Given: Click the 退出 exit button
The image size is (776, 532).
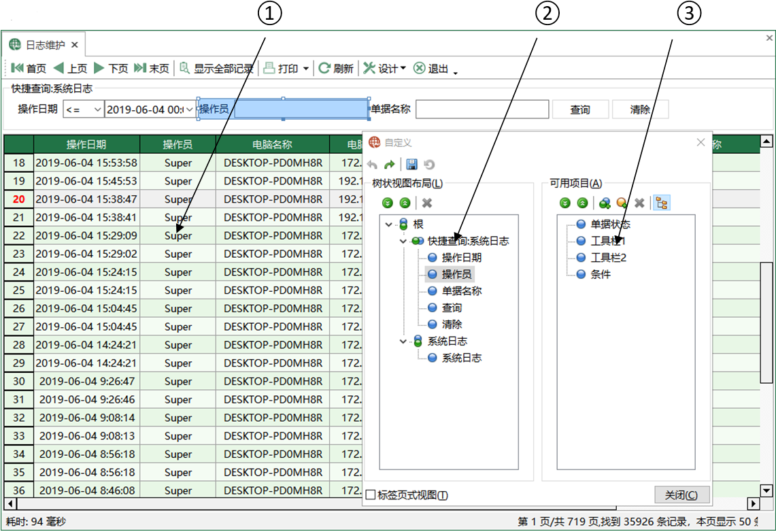Looking at the screenshot, I should pos(431,68).
